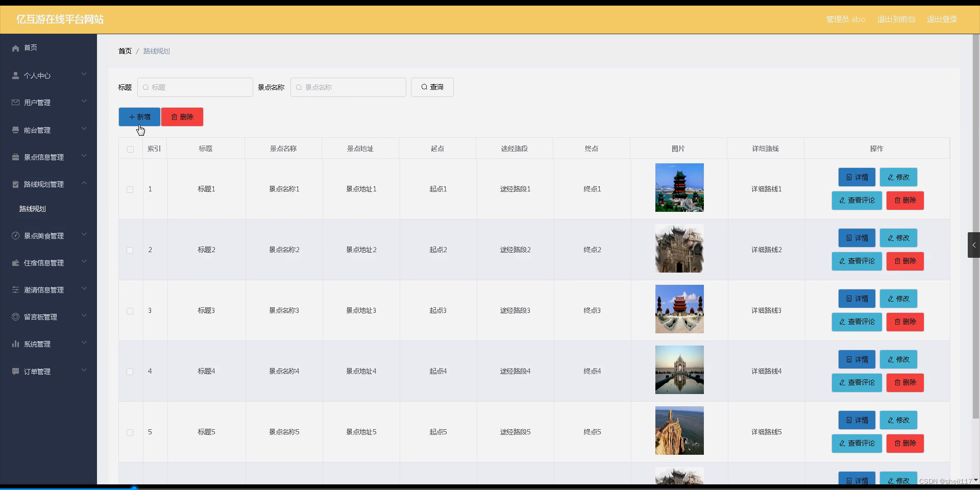Click the 景点信息管理 sidebar icon
This screenshot has width=980, height=490.
coord(15,157)
